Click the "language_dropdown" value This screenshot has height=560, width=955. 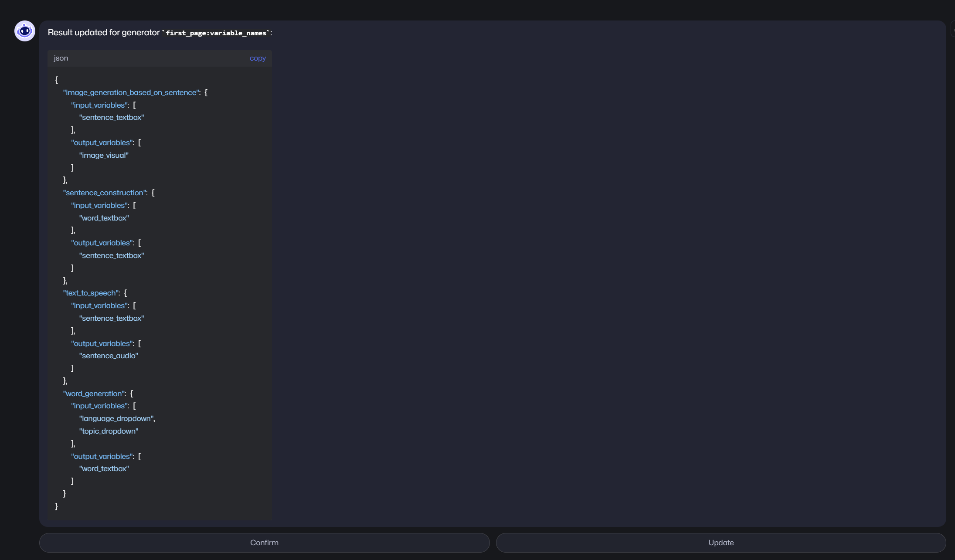click(116, 418)
